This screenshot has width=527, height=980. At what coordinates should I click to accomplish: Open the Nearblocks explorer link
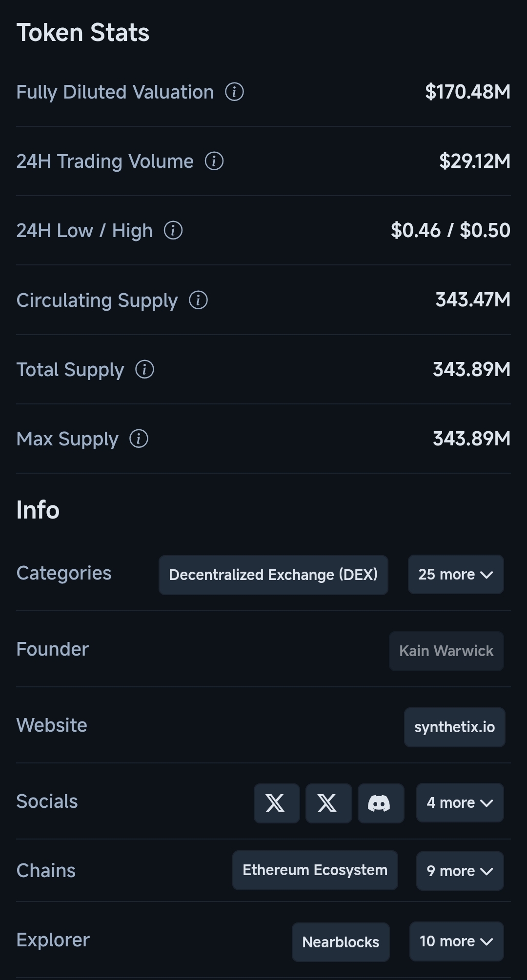point(340,942)
